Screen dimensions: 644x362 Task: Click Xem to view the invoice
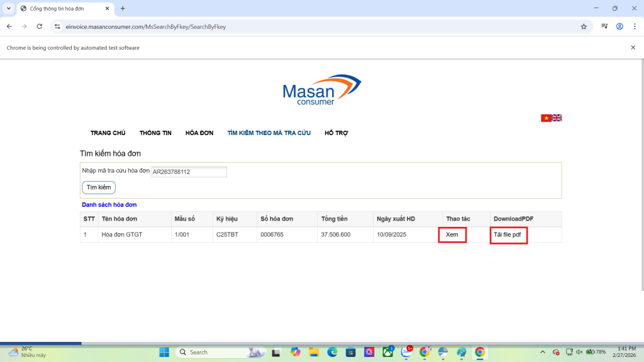pyautogui.click(x=452, y=234)
